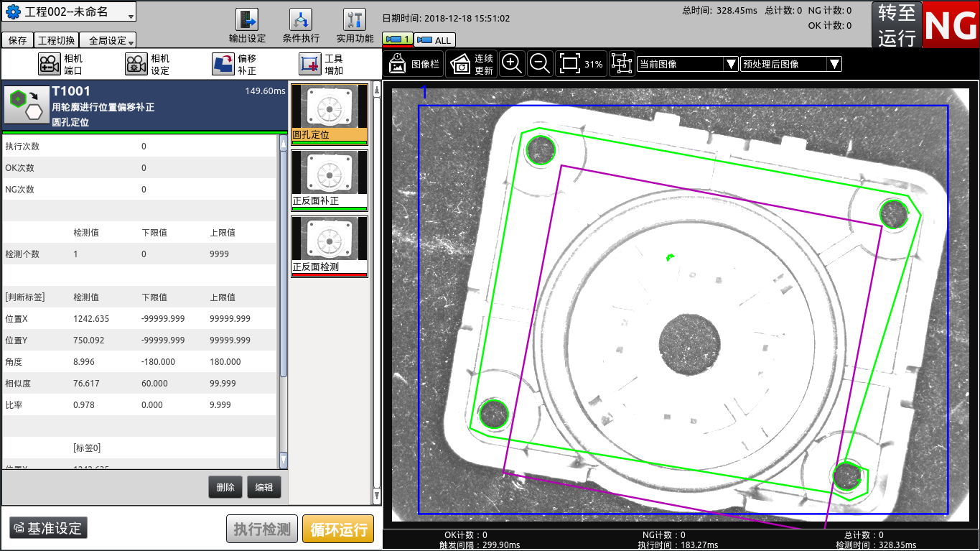Click the T1001 tool title
The image size is (980, 551).
[x=71, y=91]
